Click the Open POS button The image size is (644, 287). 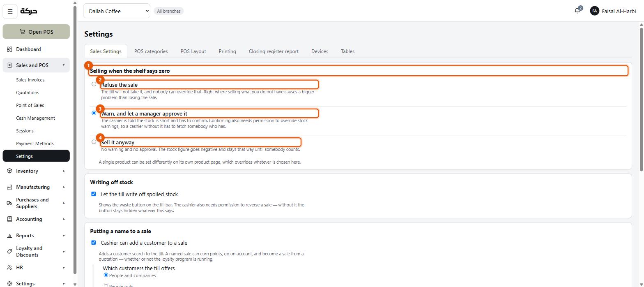click(36, 32)
